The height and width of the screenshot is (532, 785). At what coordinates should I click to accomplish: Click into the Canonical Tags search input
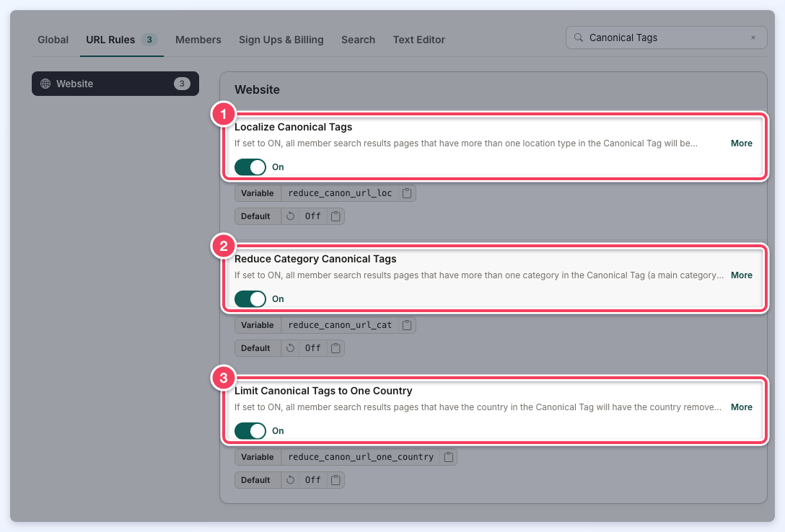[666, 37]
